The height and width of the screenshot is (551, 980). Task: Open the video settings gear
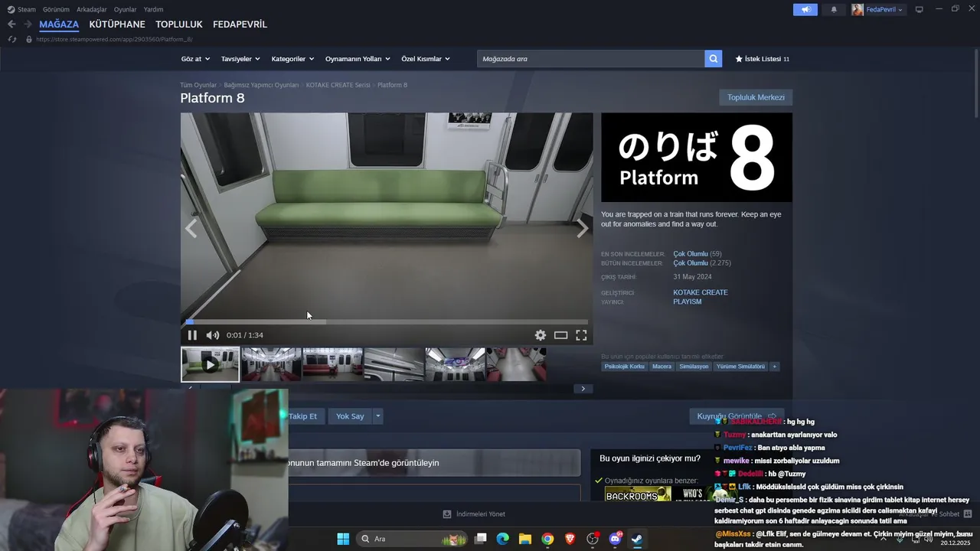click(541, 335)
